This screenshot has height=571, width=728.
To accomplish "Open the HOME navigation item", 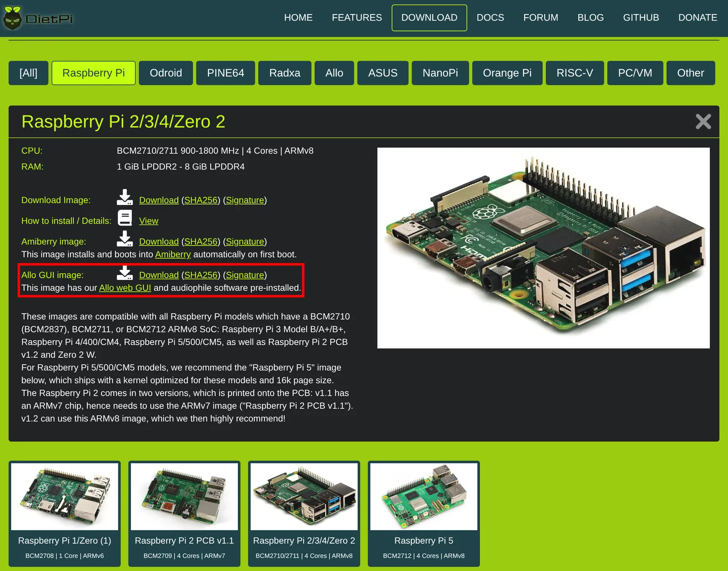I will (x=298, y=18).
